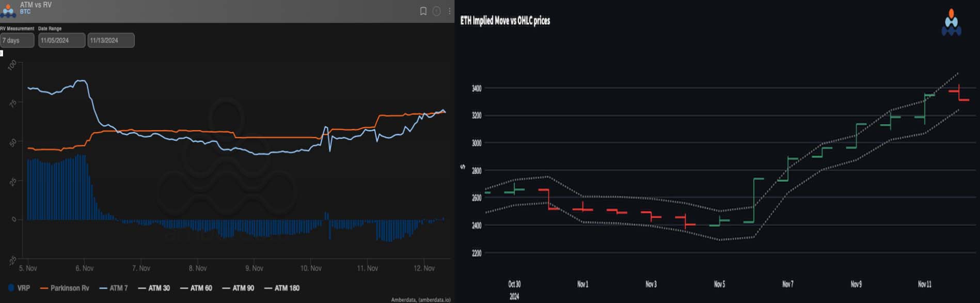Click the small white marker below RV Measurement

click(2, 53)
